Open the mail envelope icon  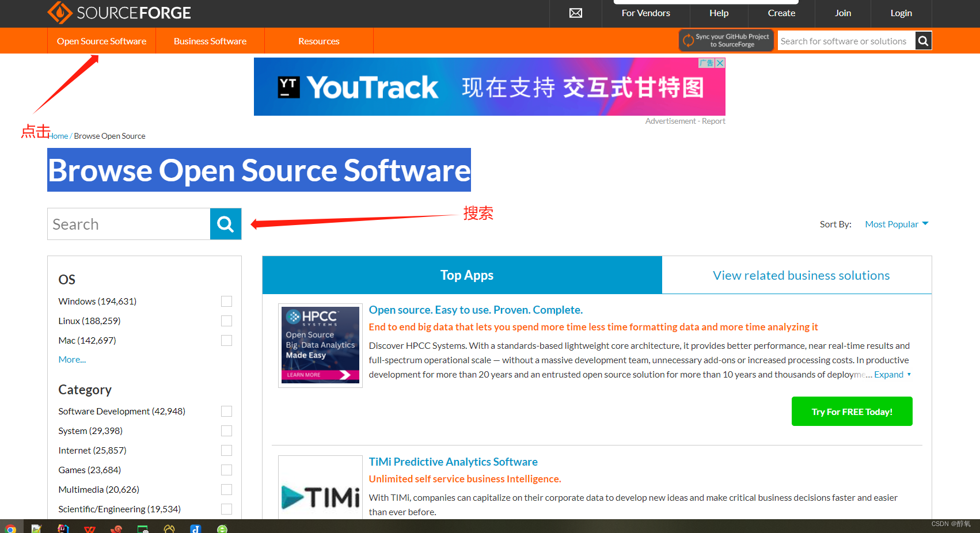pyautogui.click(x=576, y=13)
